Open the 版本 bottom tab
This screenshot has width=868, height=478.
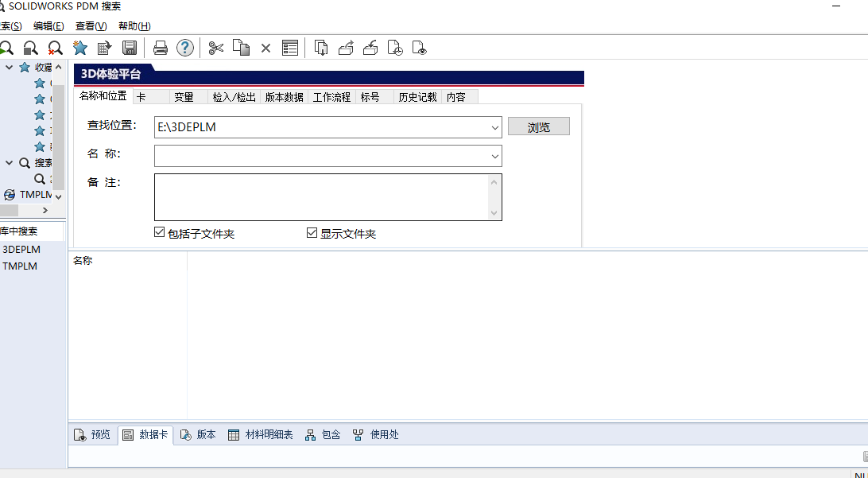pyautogui.click(x=198, y=435)
